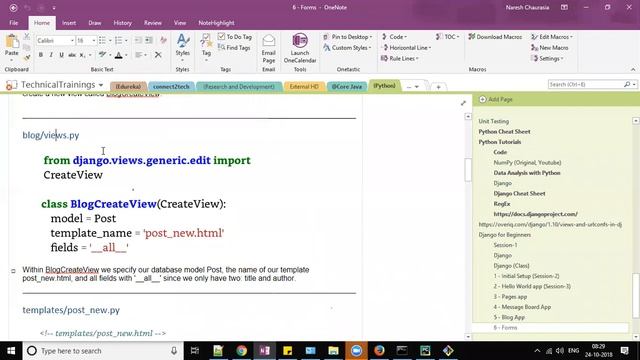Click Download Macros button

coord(495,37)
